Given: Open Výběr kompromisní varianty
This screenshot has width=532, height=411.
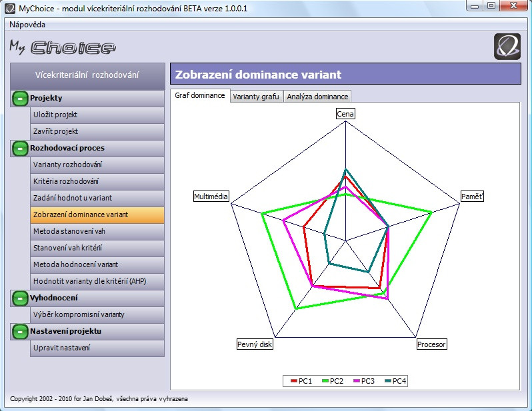Looking at the screenshot, I should point(97,314).
